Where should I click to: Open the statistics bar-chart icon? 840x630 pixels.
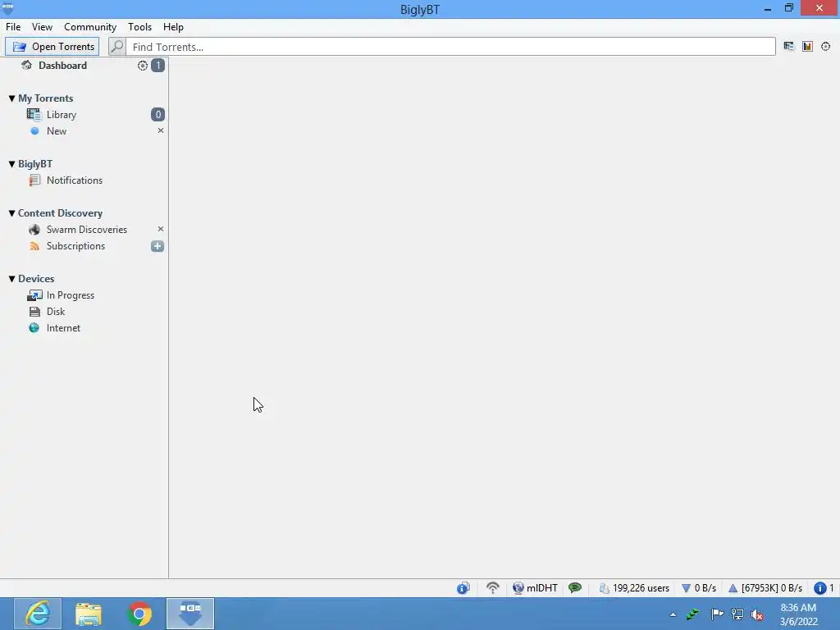click(807, 47)
